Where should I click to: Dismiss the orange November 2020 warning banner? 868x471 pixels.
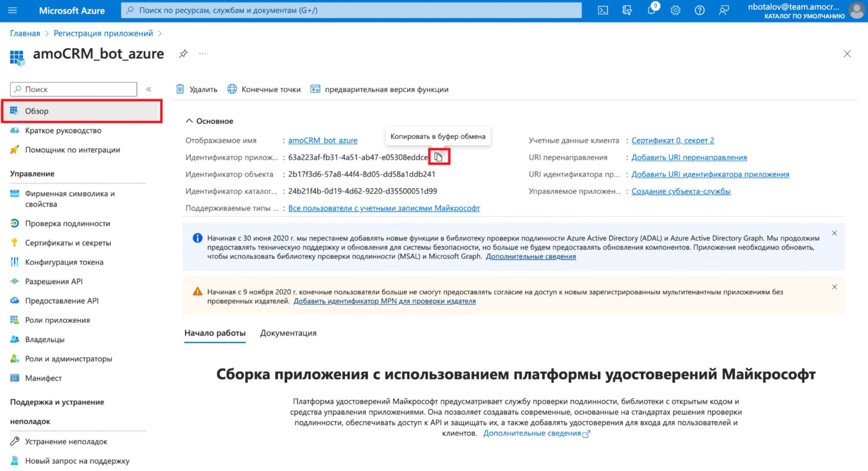(x=835, y=287)
